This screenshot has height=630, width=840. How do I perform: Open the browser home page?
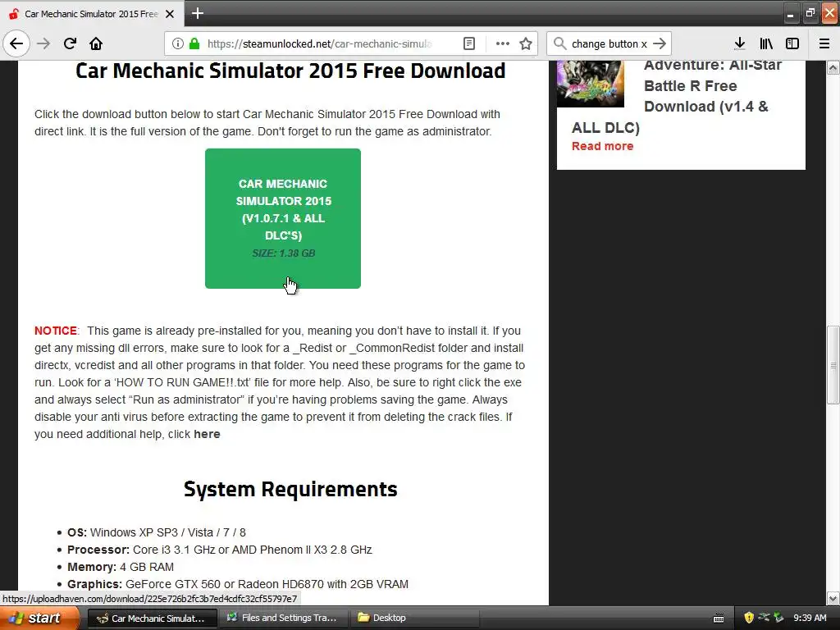pyautogui.click(x=96, y=43)
